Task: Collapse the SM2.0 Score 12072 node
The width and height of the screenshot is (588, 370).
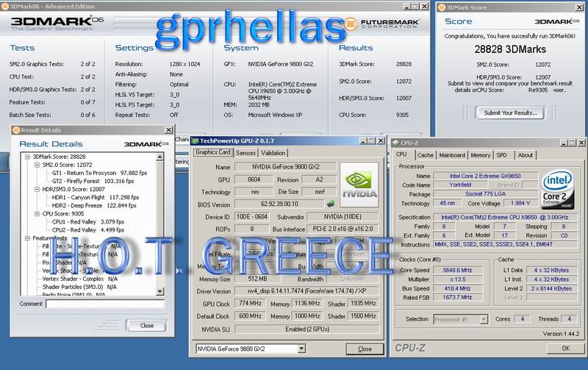Action: pyautogui.click(x=37, y=165)
